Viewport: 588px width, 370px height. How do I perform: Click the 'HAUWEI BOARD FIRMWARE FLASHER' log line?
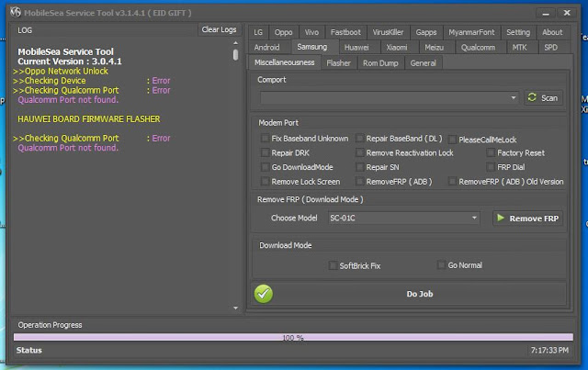tap(89, 118)
